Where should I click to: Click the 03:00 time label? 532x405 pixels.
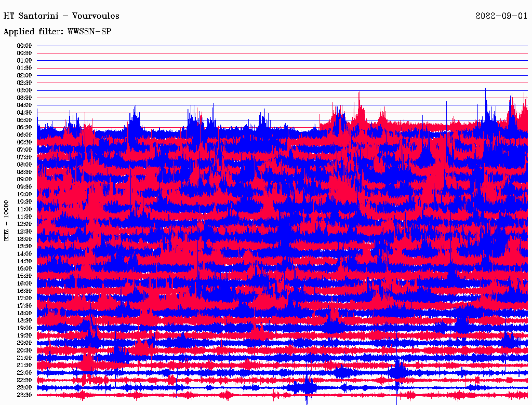click(24, 90)
